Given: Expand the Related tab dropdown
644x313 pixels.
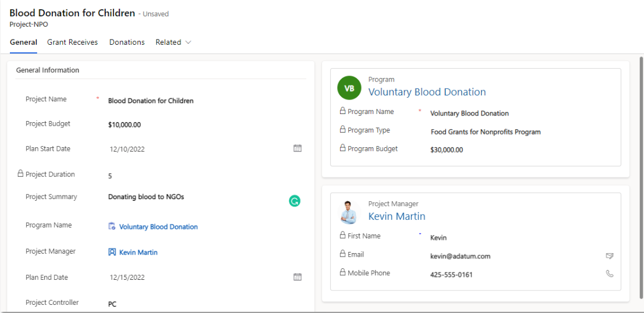Looking at the screenshot, I should 173,42.
